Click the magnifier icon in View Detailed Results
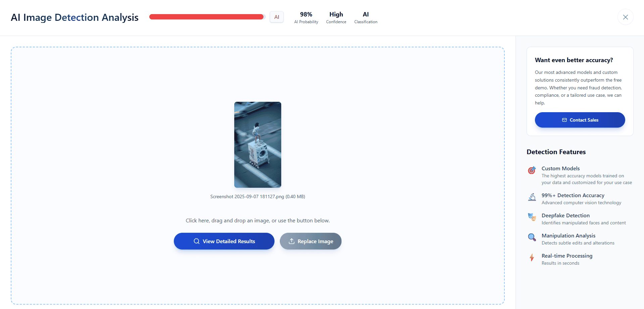644x309 pixels. click(197, 241)
